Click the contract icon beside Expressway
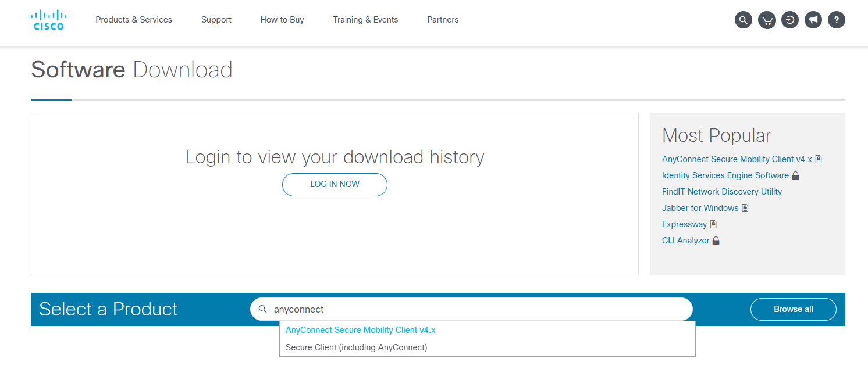This screenshot has height=373, width=868. pos(713,224)
